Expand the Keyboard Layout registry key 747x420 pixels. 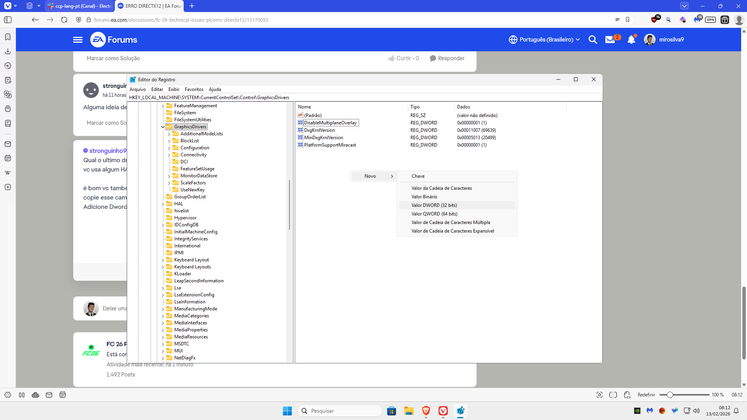coord(163,260)
